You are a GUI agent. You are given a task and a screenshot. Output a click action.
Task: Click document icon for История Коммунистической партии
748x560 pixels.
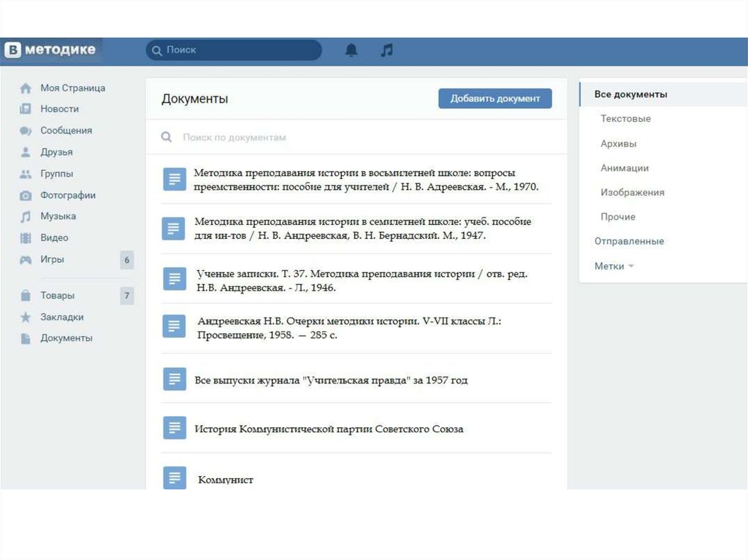(175, 427)
